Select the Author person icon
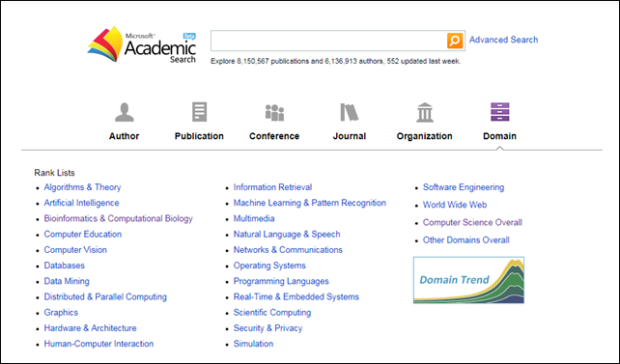 [x=125, y=112]
